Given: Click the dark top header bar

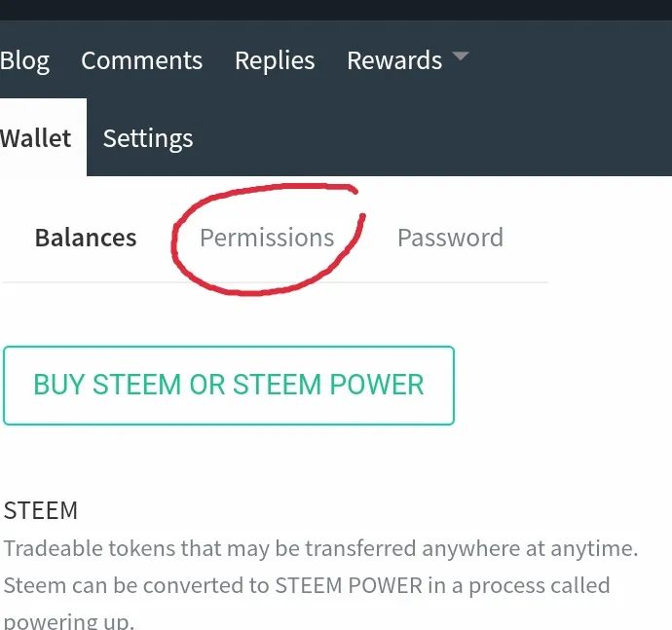Looking at the screenshot, I should click(336, 10).
